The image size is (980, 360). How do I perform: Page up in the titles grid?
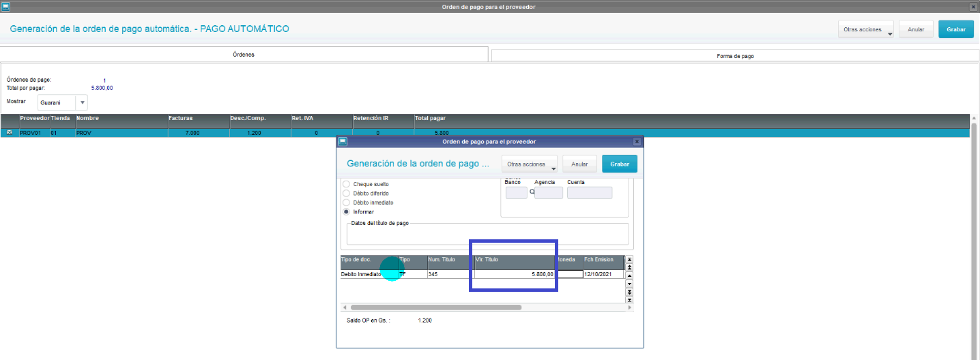pos(629,267)
